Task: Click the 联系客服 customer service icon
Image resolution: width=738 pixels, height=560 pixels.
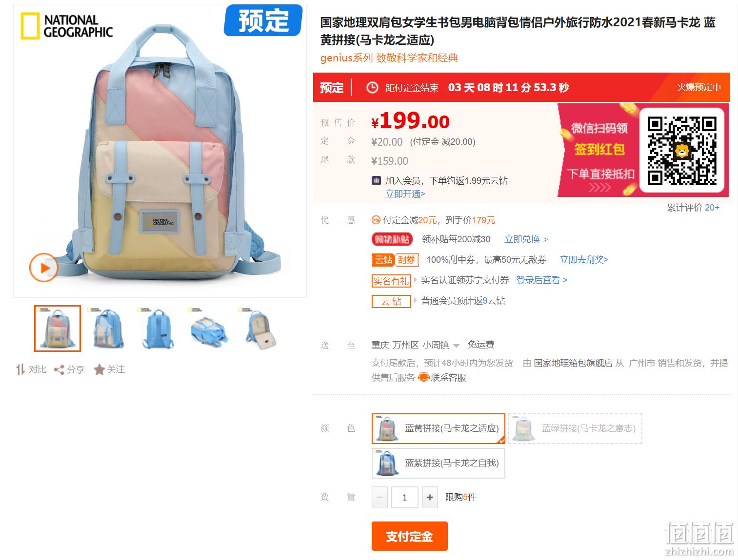Action: pos(423,377)
